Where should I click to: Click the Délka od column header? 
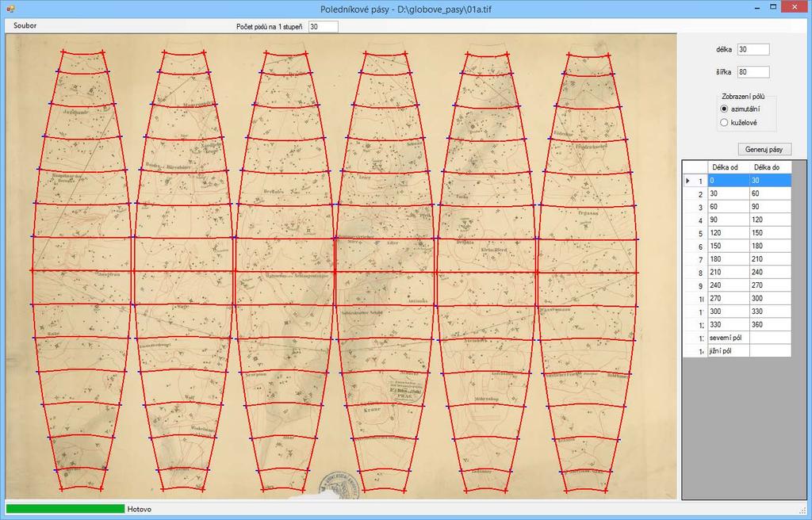point(728,166)
